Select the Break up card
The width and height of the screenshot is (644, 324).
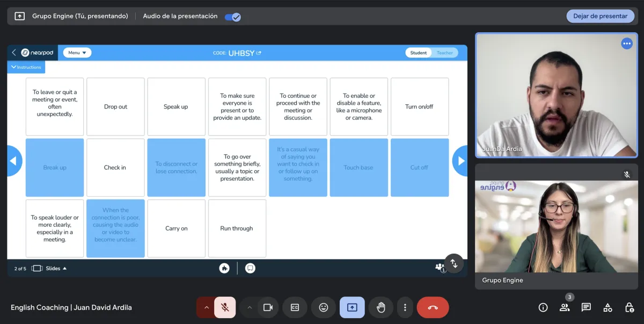coord(55,168)
